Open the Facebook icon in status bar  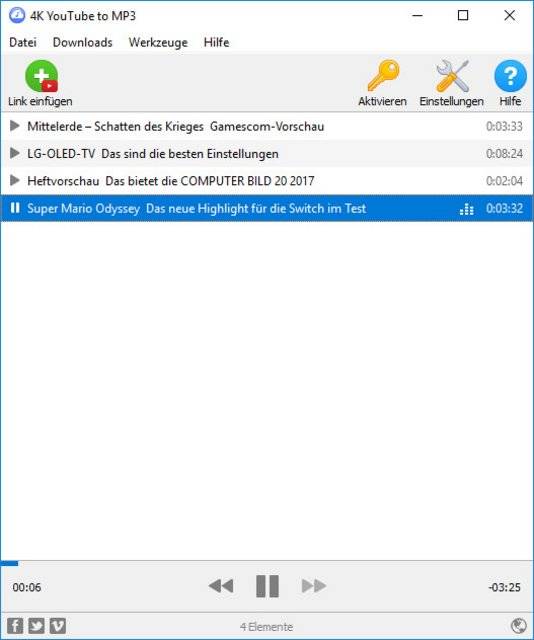point(15,626)
